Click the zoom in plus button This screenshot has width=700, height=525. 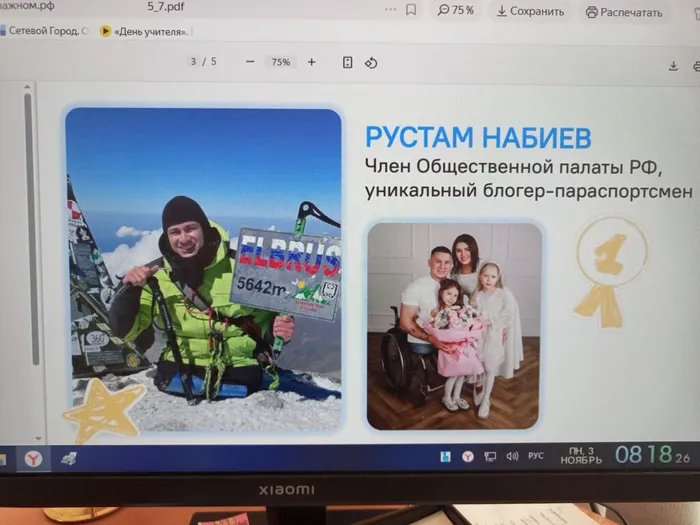click(311, 62)
